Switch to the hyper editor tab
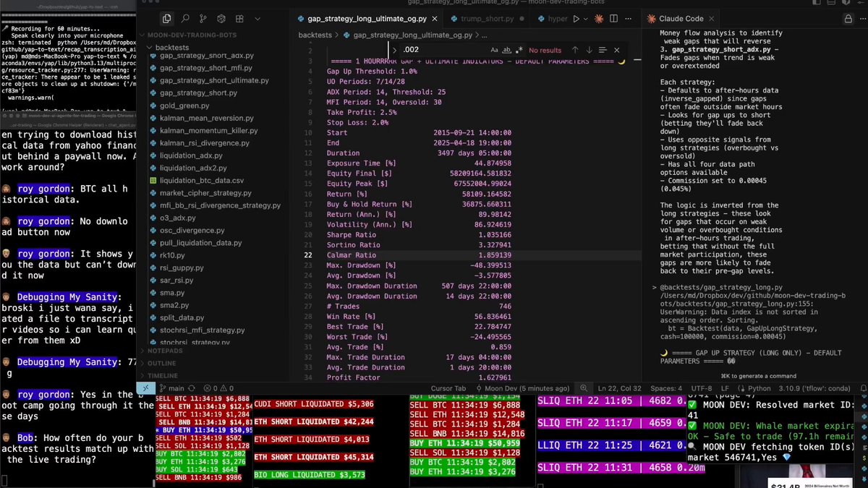 tap(553, 18)
